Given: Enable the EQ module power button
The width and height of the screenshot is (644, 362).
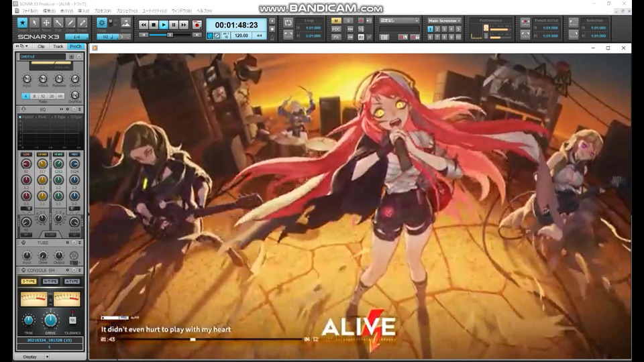Looking at the screenshot, I should tap(74, 109).
